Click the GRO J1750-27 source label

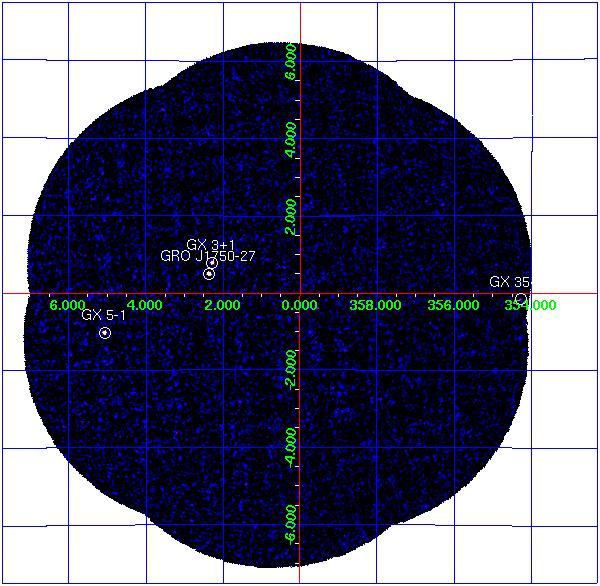(x=208, y=256)
